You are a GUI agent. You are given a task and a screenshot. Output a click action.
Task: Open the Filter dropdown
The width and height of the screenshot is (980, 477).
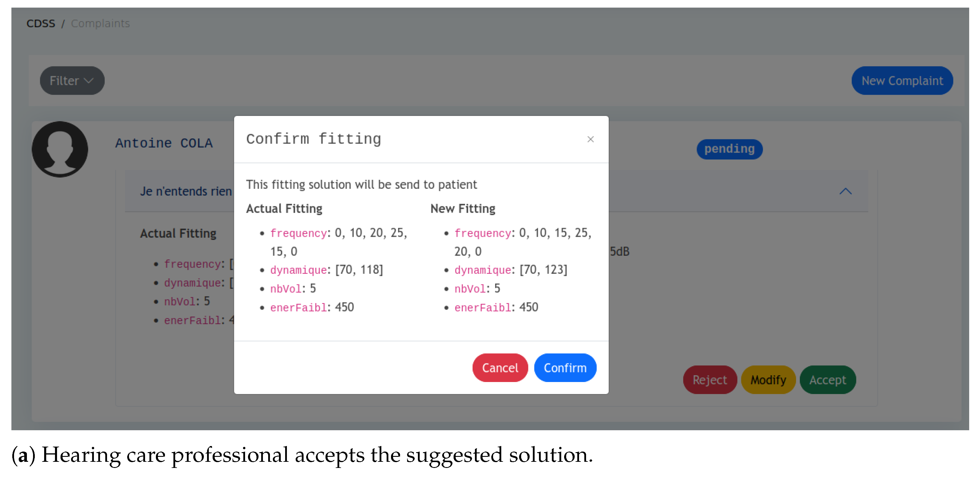coord(72,81)
